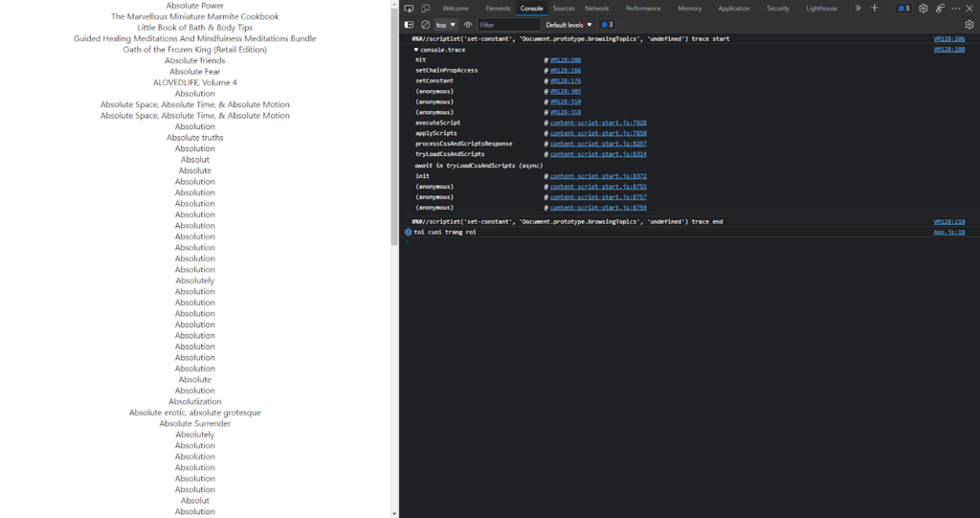
Task: Open content-script-start.js:8372 link
Action: [598, 176]
